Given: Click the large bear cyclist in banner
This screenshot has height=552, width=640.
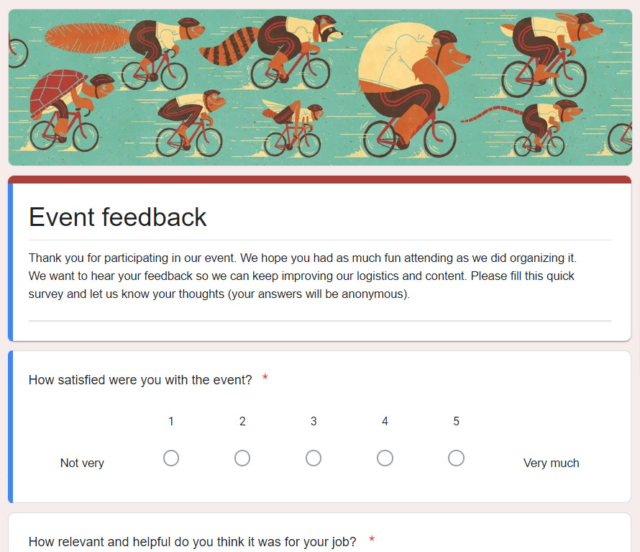Looking at the screenshot, I should tap(412, 90).
